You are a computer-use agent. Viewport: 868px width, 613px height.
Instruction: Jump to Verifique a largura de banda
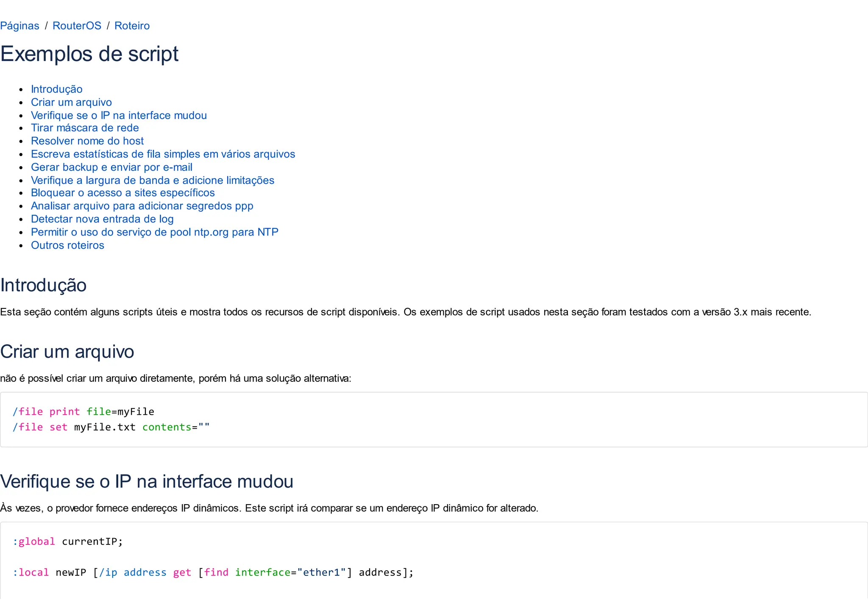point(153,180)
